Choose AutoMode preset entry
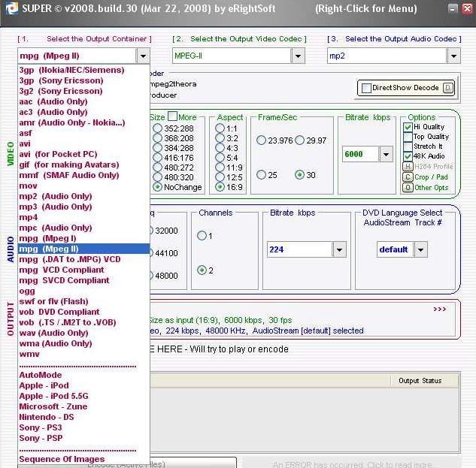 [x=83, y=375]
